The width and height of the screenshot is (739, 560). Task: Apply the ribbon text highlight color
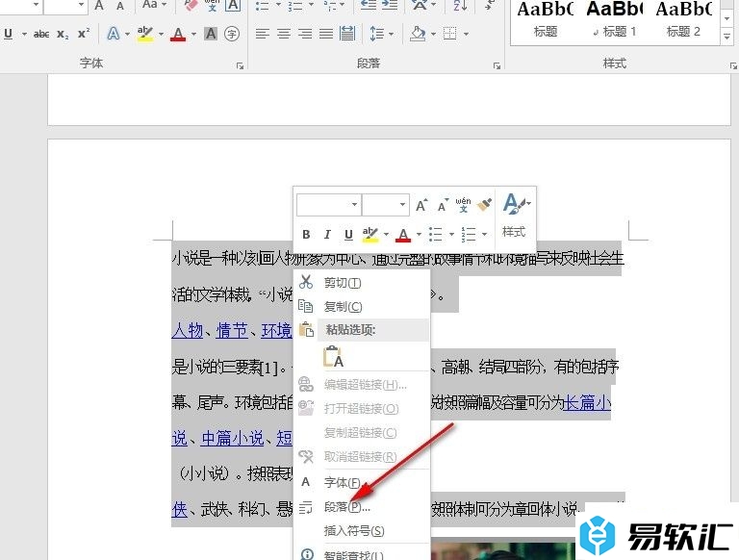pos(145,34)
